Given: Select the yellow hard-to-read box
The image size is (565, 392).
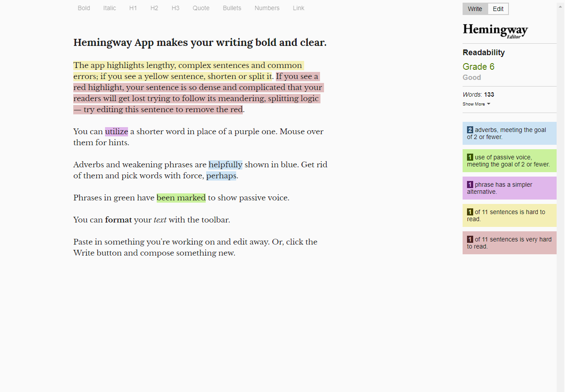Looking at the screenshot, I should coord(509,215).
